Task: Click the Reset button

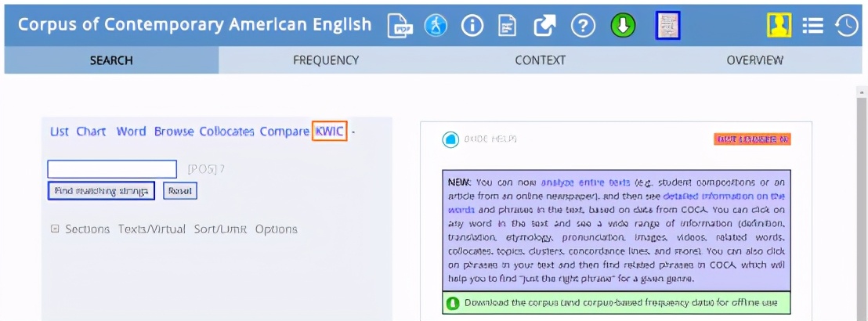Action: click(180, 191)
